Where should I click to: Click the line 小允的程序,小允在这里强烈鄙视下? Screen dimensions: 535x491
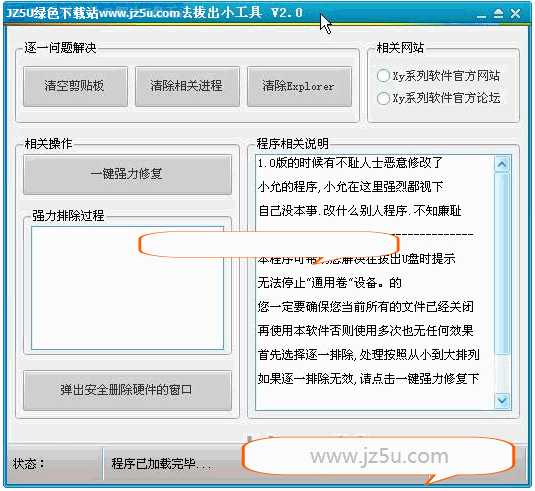click(x=350, y=187)
